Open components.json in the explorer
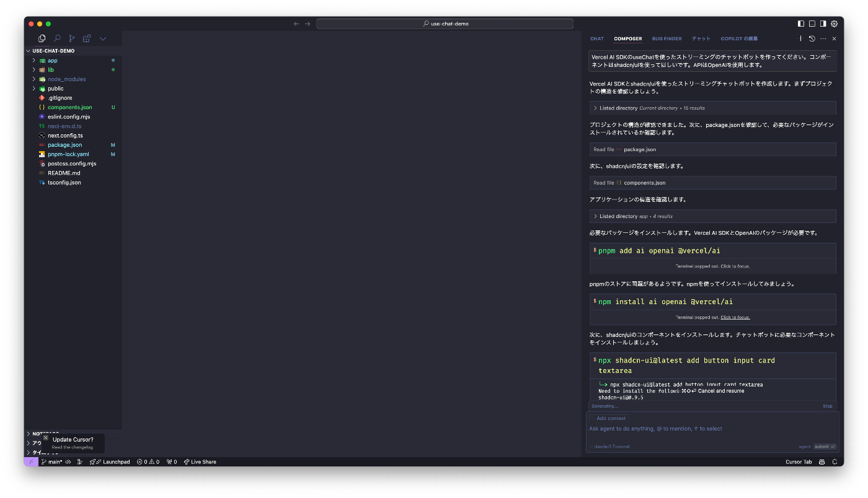This screenshot has height=498, width=868. (x=73, y=107)
